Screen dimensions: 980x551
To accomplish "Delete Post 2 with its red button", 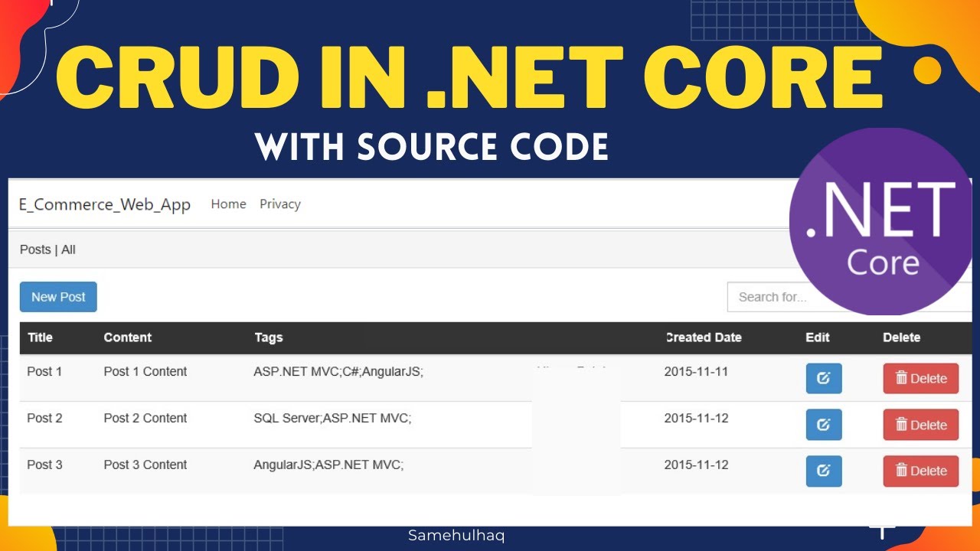I will [x=920, y=425].
